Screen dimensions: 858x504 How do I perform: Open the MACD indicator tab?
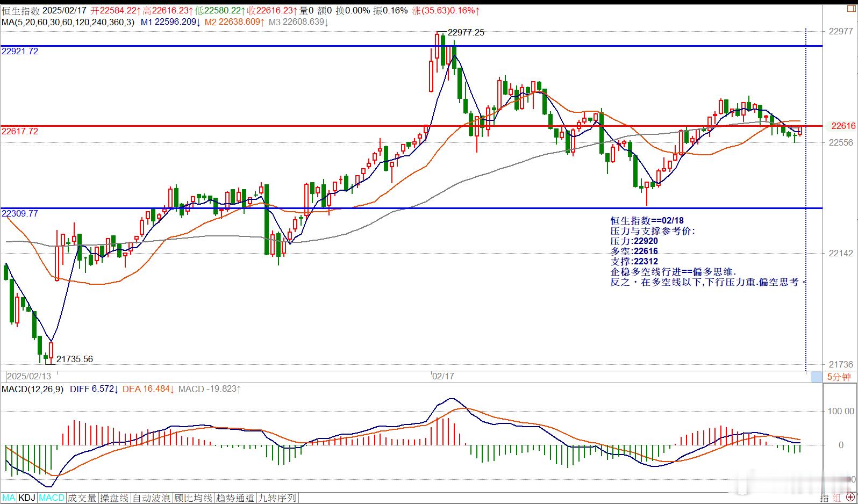52,498
